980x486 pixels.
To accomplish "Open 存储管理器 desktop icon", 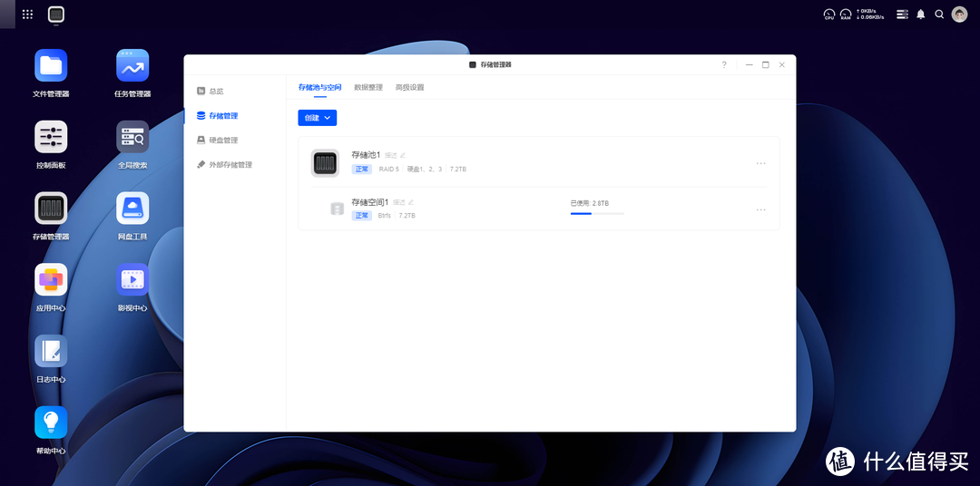I will [51, 208].
